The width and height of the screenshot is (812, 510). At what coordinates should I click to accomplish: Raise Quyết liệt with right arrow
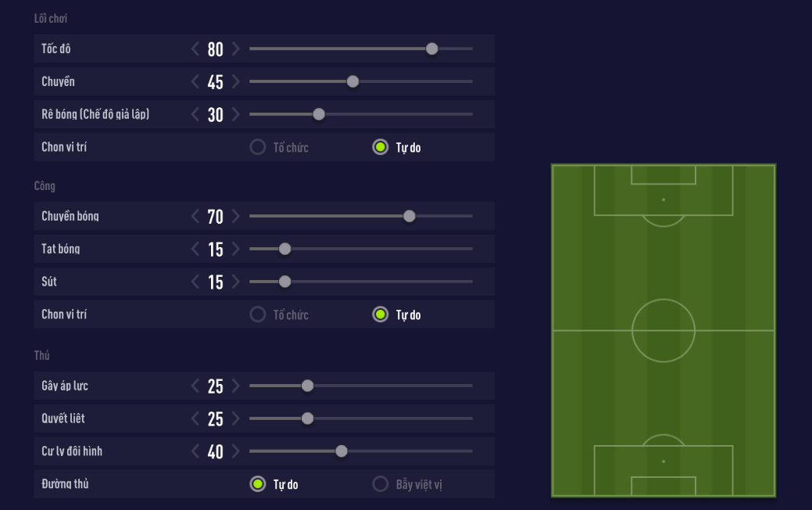[x=236, y=418]
